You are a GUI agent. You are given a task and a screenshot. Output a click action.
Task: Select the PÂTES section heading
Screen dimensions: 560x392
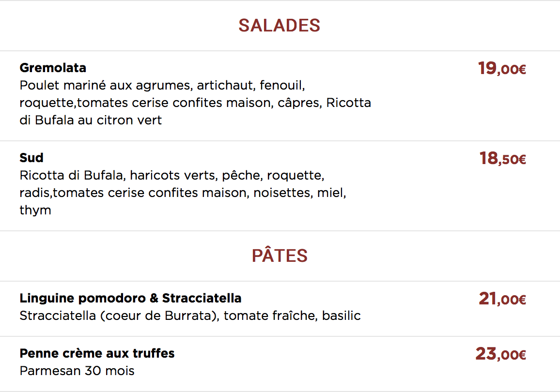(x=280, y=256)
